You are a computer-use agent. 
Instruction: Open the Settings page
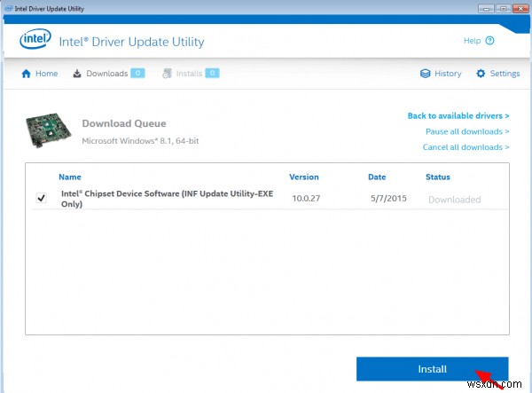tap(497, 74)
